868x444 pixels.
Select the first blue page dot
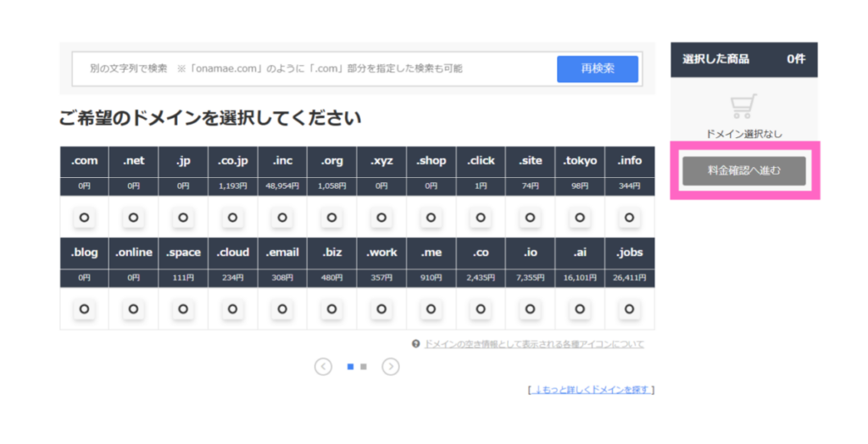[x=350, y=367]
